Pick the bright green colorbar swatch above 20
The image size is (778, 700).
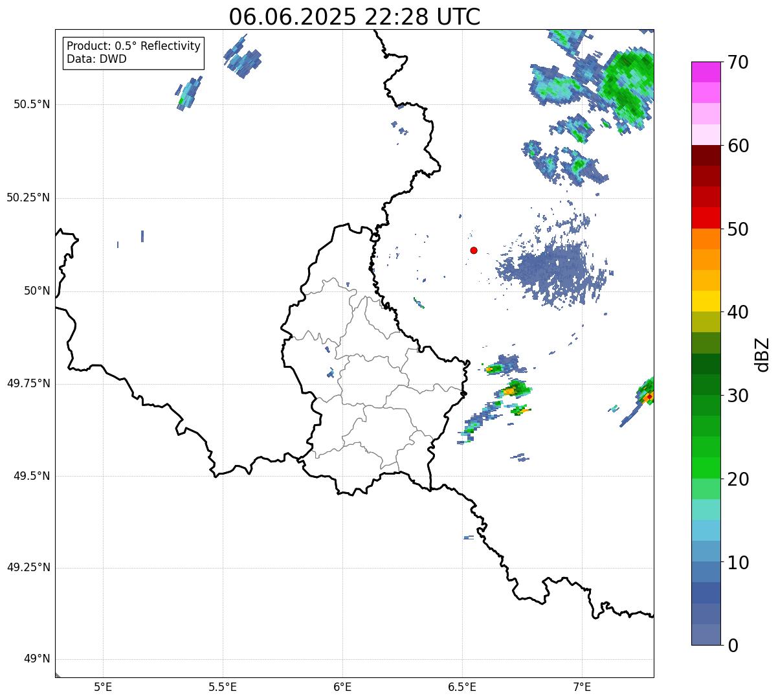[x=706, y=468]
